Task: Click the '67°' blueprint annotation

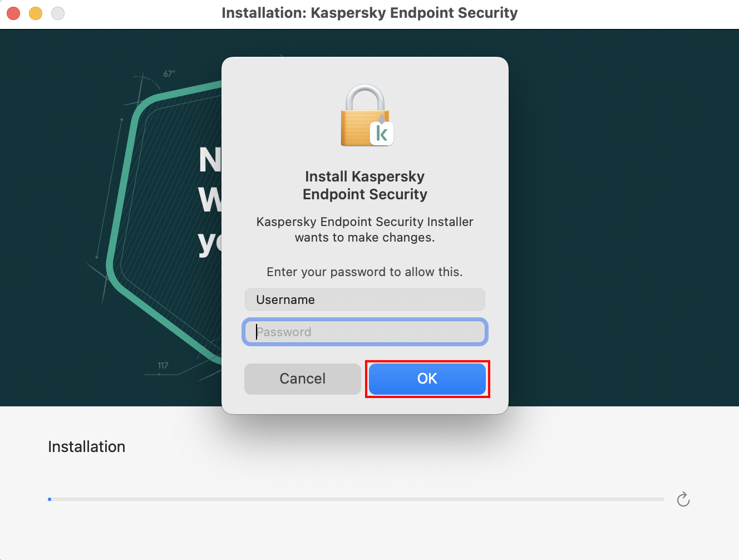Action: 169,73
